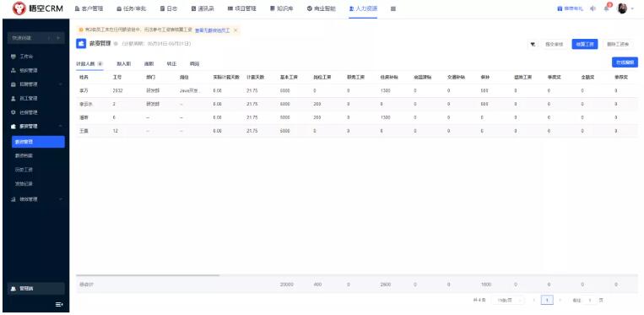Screen dimensions: 644x315
Task: Open the 日志 top navigation item
Action: [169, 8]
